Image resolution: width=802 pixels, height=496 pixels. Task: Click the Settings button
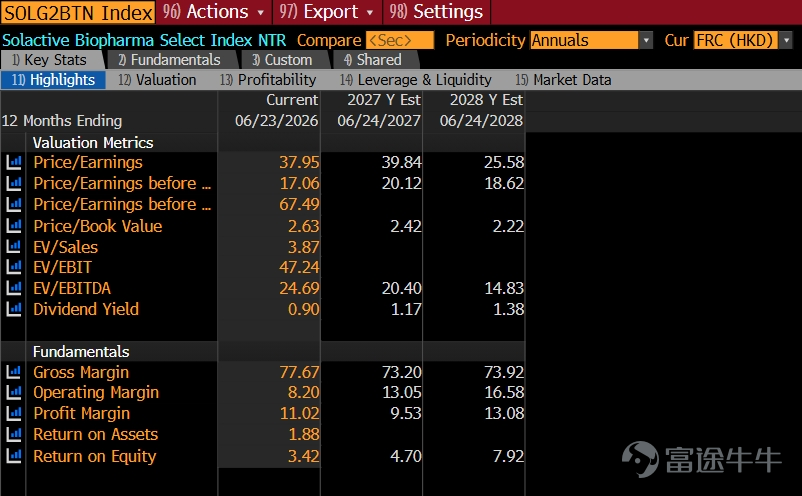436,12
